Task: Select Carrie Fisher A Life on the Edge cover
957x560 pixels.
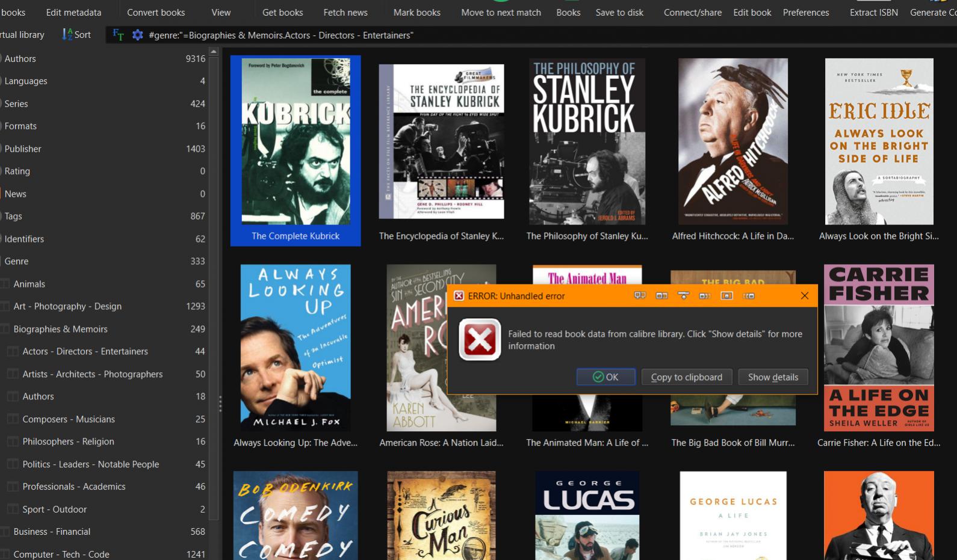Action: coord(879,348)
